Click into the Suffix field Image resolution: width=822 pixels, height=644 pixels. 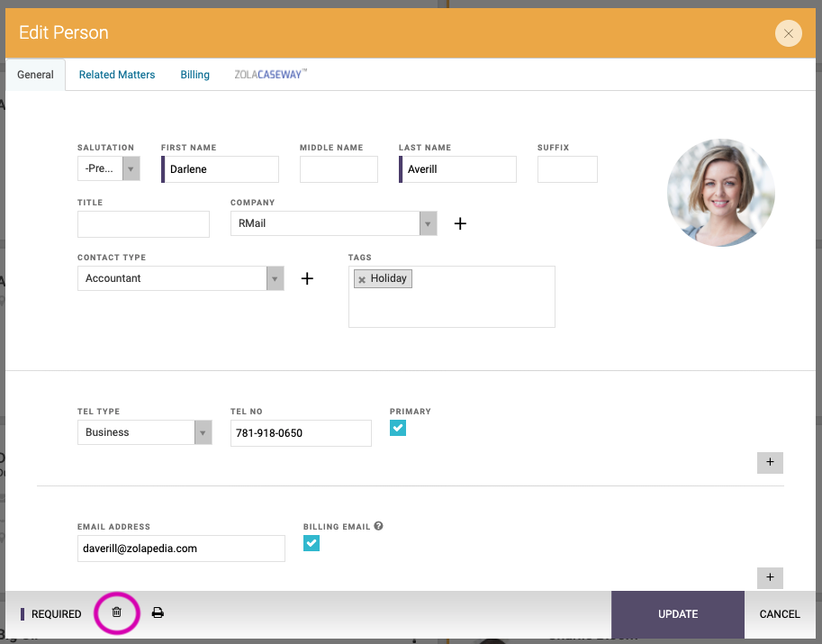point(567,169)
